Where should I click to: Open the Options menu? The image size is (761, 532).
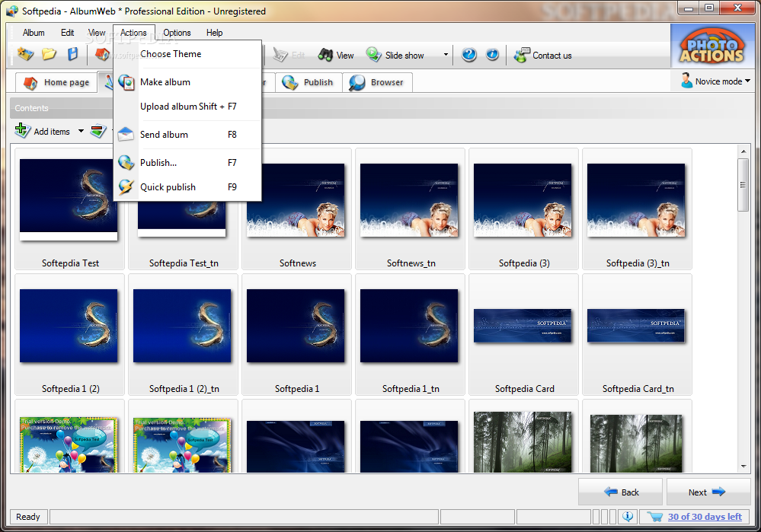click(x=177, y=33)
